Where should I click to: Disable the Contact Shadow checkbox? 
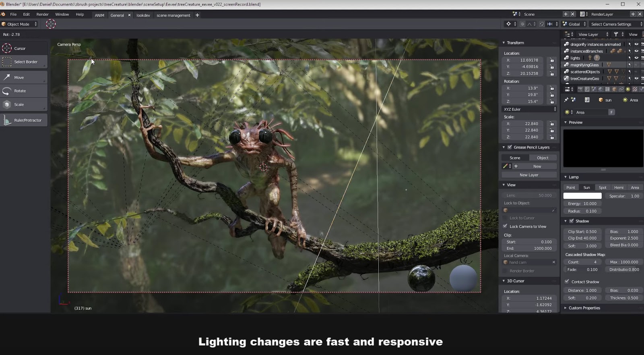(x=567, y=281)
